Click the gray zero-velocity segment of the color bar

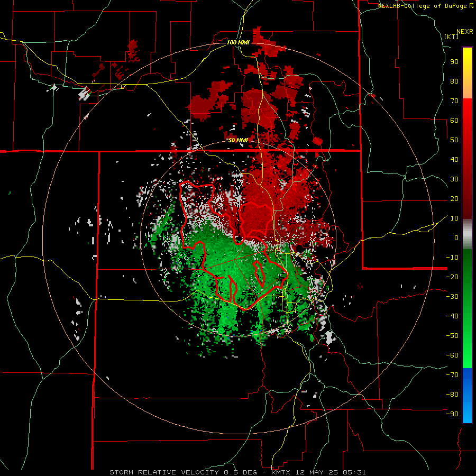click(467, 234)
